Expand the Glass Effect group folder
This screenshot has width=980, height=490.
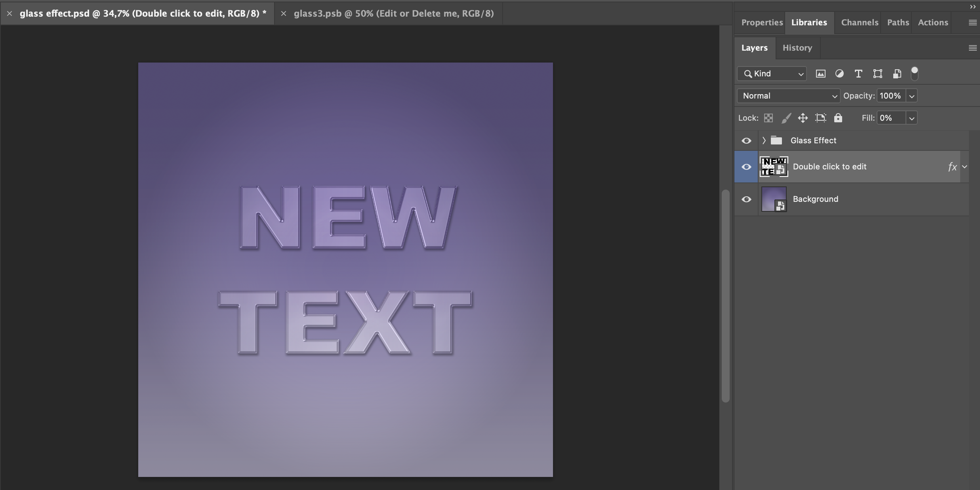pyautogui.click(x=764, y=141)
